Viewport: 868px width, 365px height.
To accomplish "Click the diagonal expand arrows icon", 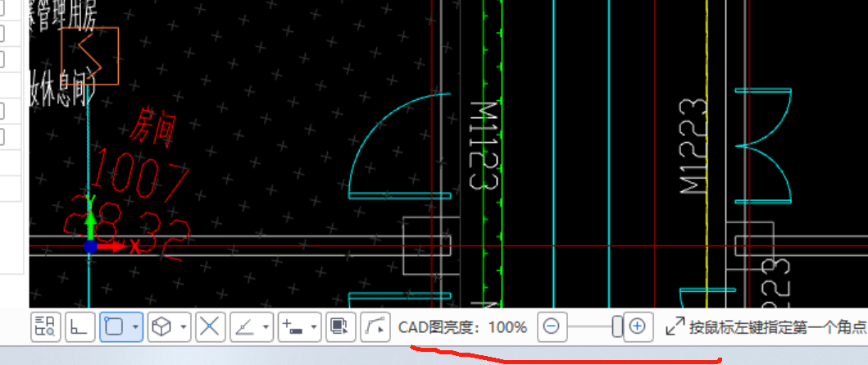I will click(x=675, y=326).
